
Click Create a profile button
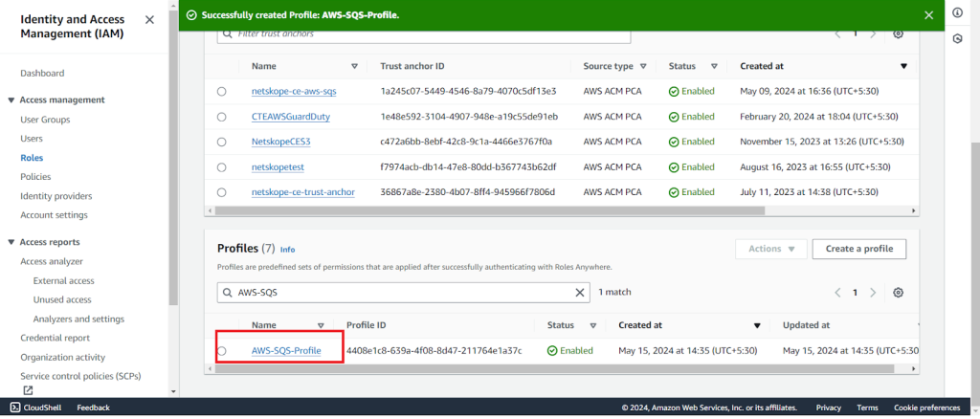coord(858,249)
